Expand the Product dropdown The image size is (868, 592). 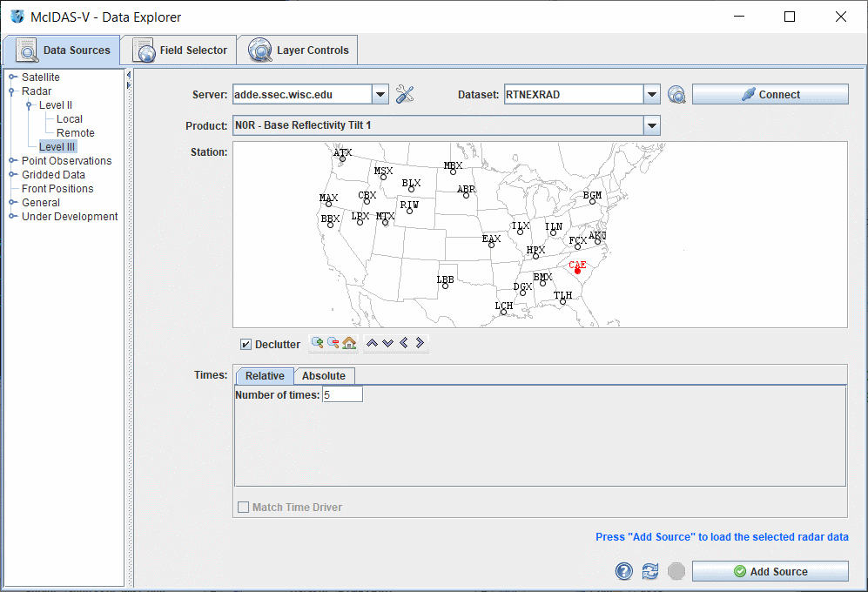[651, 126]
